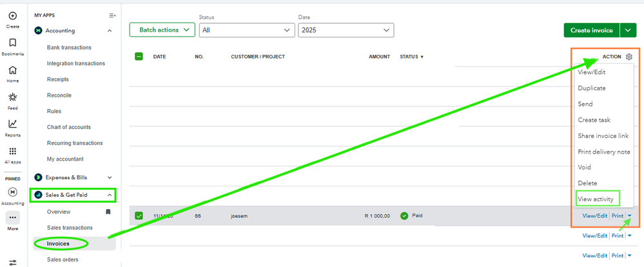
Task: Click the green Paid status check icon
Action: point(404,215)
